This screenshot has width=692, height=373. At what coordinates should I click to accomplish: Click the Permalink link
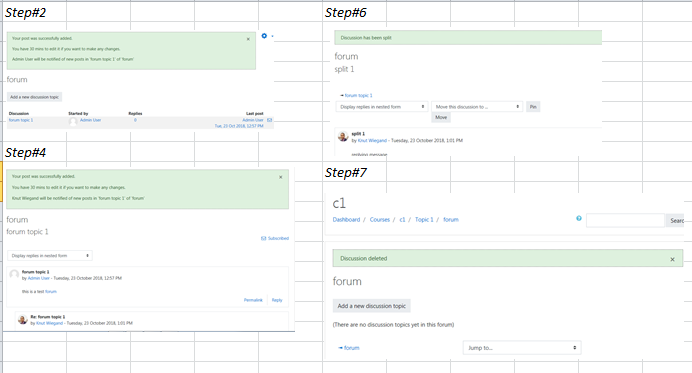(x=253, y=300)
